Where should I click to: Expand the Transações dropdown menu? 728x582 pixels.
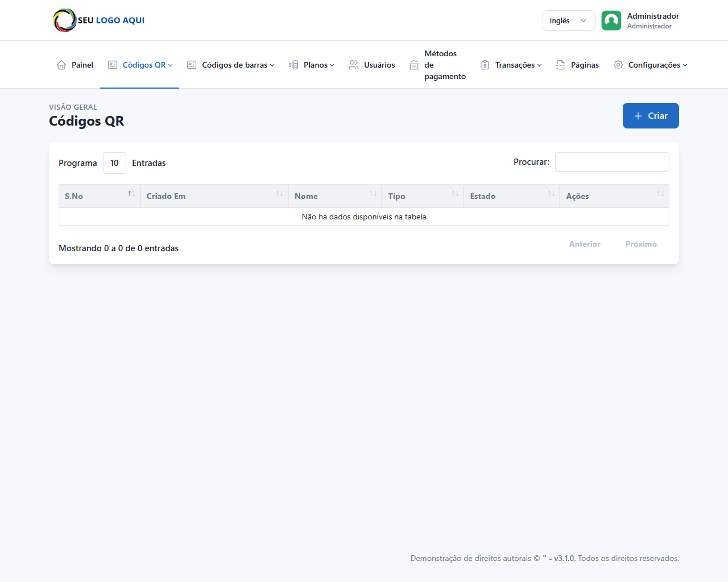tap(511, 65)
